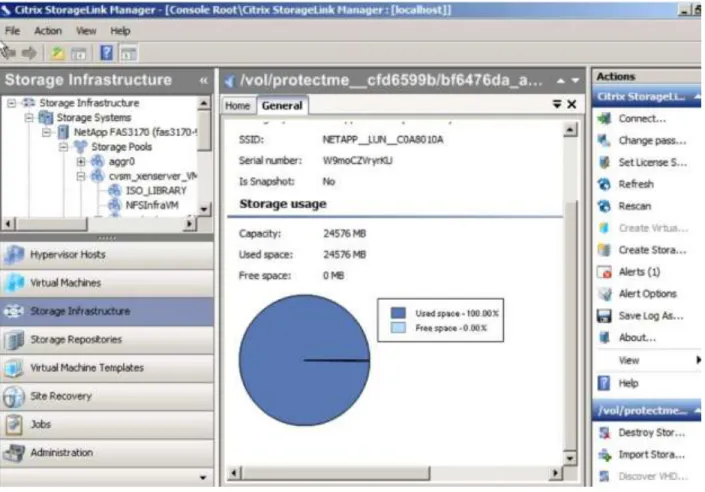705x492 pixels.
Task: Open the View menu in menu bar
Action: (85, 31)
